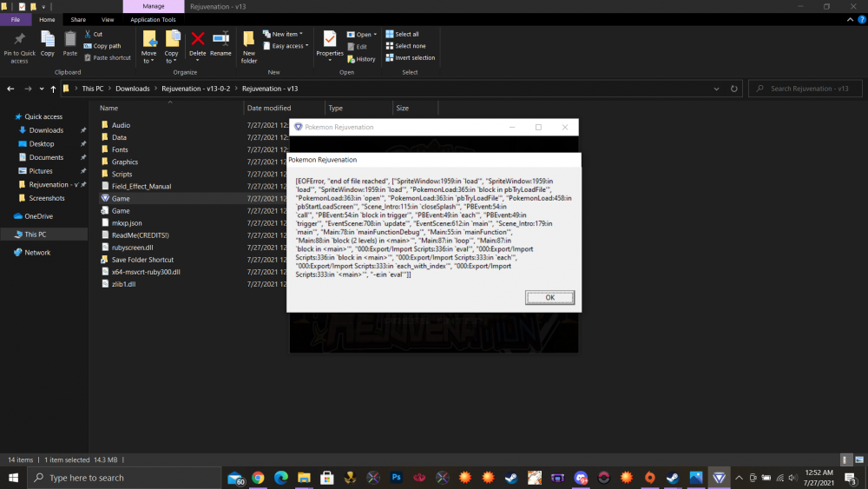Expand the Easy access dropdown
The width and height of the screenshot is (868, 489).
click(x=288, y=46)
